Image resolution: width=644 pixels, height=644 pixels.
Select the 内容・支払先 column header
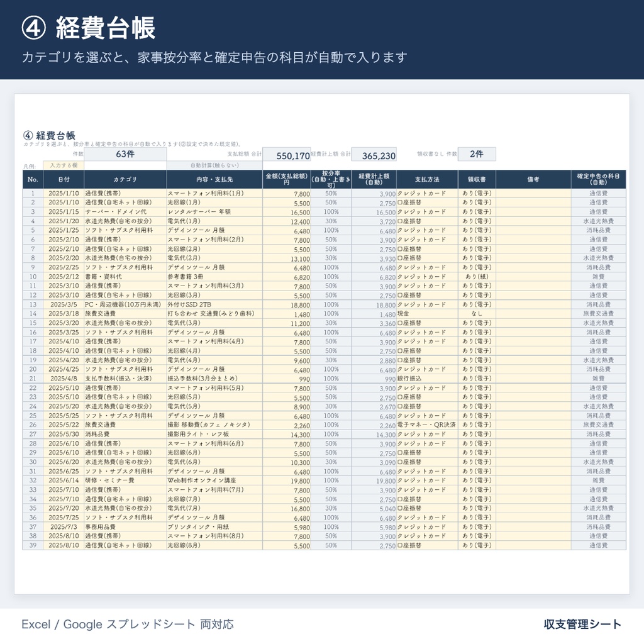click(214, 179)
